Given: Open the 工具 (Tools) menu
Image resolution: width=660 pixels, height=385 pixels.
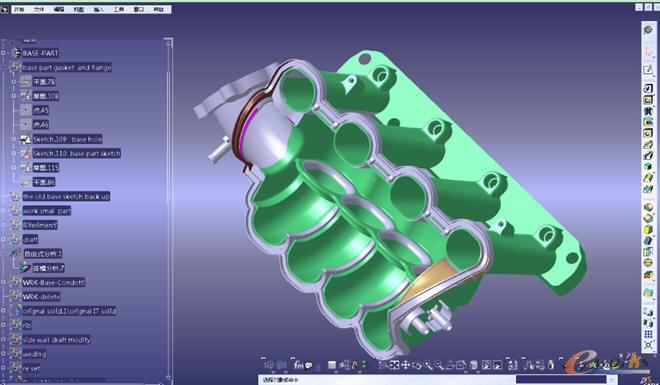Looking at the screenshot, I should [118, 9].
